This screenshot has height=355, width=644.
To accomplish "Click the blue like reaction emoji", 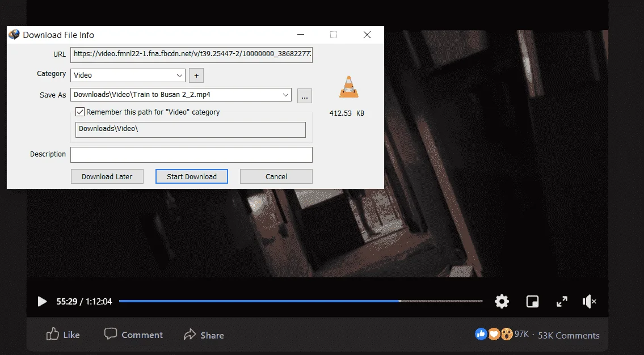I will tap(481, 334).
